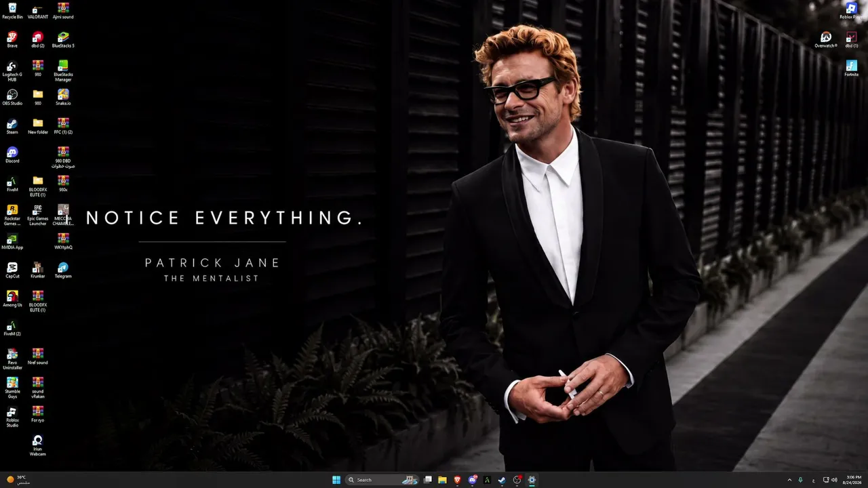Open the Overwatch desktop shortcut

coord(826,40)
